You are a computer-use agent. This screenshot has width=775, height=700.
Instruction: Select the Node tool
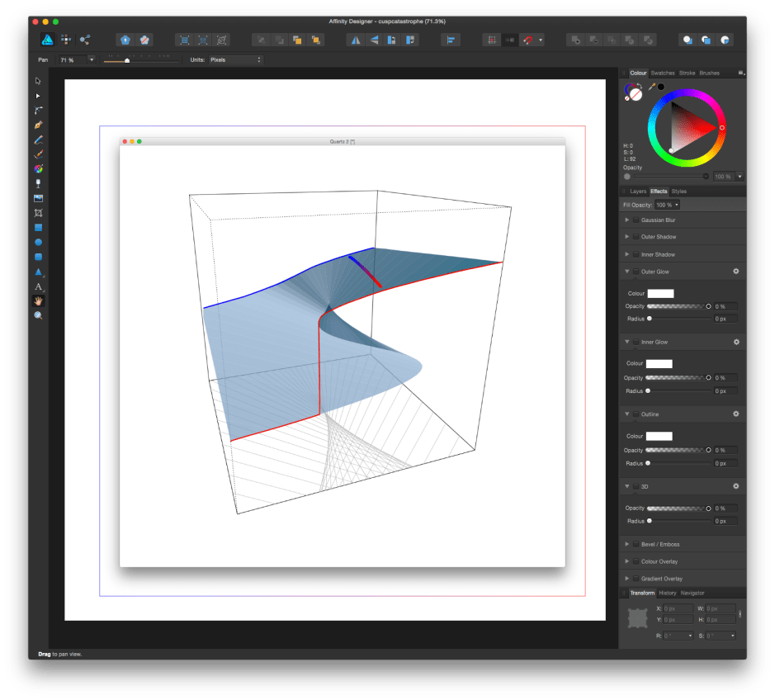tap(37, 96)
